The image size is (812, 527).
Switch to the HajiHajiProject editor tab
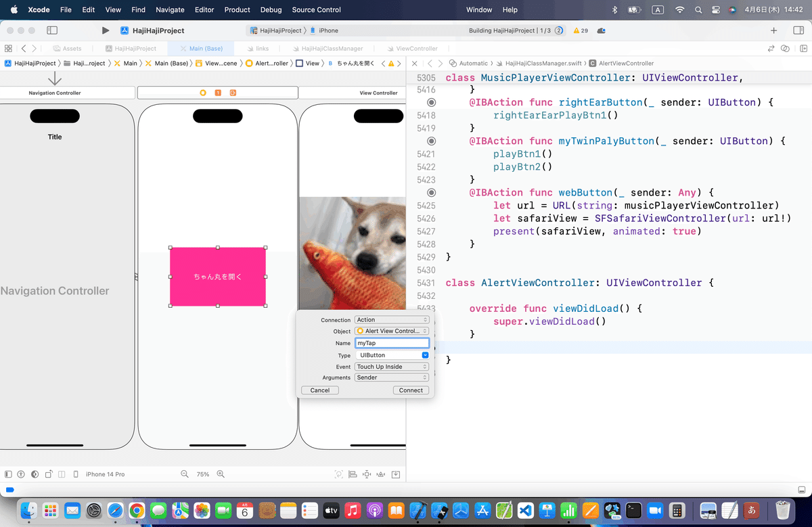coord(130,49)
